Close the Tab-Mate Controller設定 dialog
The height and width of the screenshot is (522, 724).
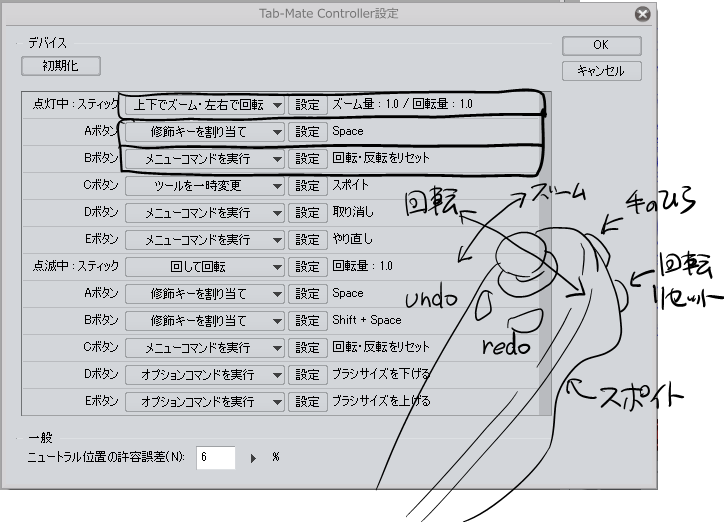[642, 14]
